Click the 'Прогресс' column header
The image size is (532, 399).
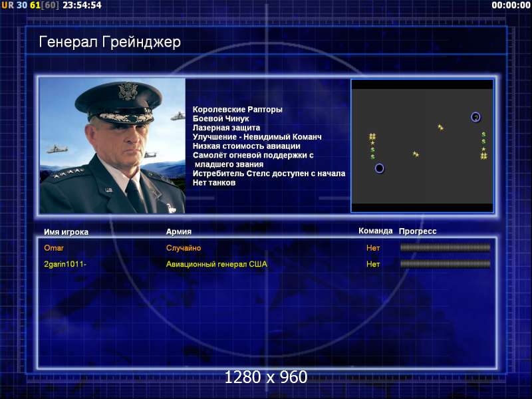(x=418, y=231)
